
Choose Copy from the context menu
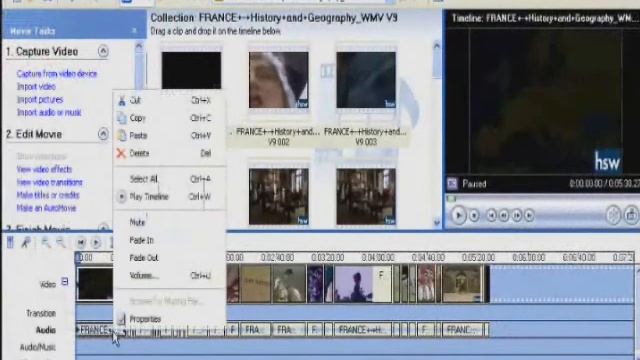tap(169, 118)
